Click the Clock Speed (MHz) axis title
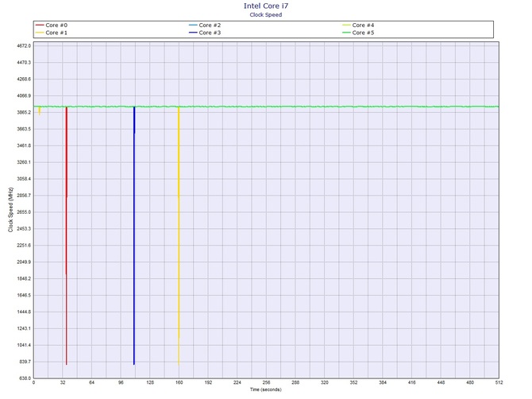 [x=10, y=210]
